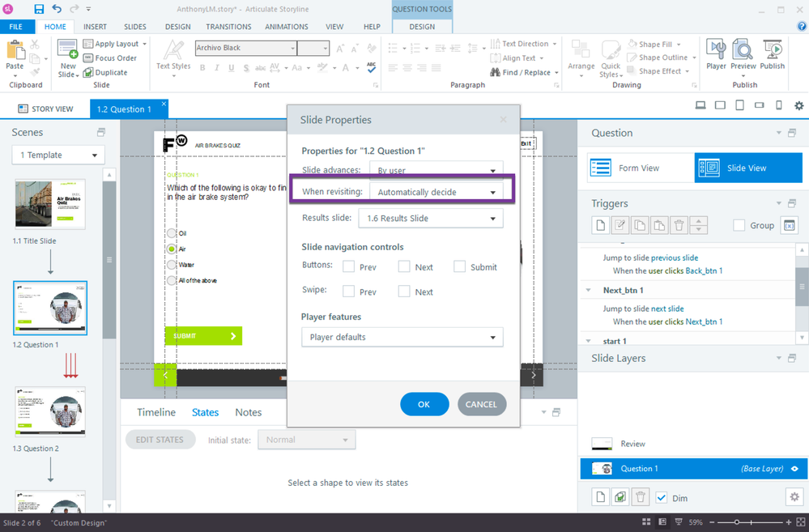The width and height of the screenshot is (809, 532).
Task: Select the 1.3 Question 2 thumbnail
Action: click(x=50, y=412)
